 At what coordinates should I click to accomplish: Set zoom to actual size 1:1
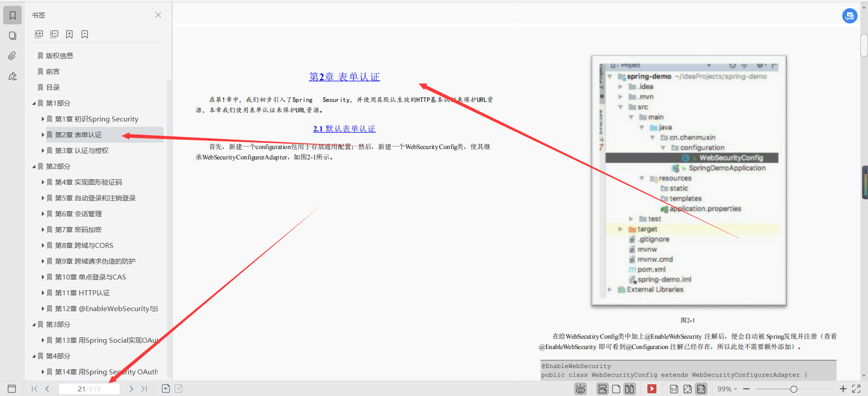(674, 389)
